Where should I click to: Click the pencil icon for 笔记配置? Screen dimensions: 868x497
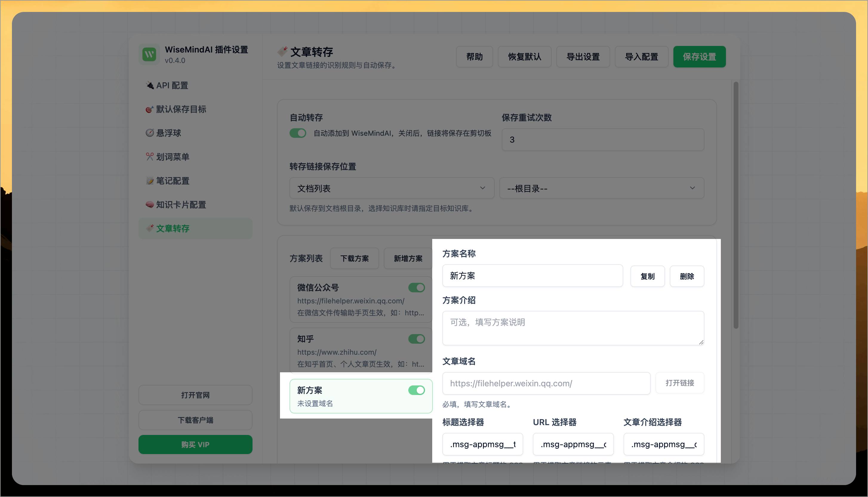tap(150, 180)
